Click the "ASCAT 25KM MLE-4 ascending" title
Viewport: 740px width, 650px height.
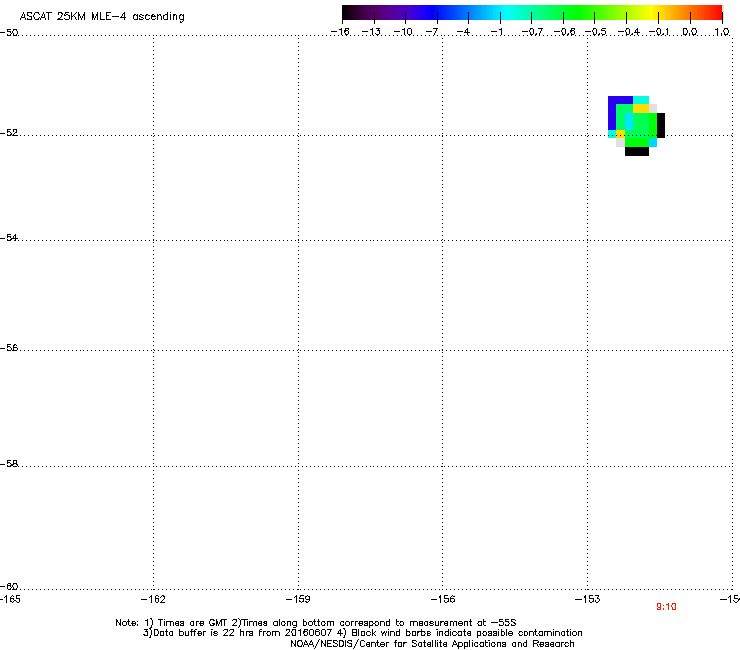tap(102, 17)
